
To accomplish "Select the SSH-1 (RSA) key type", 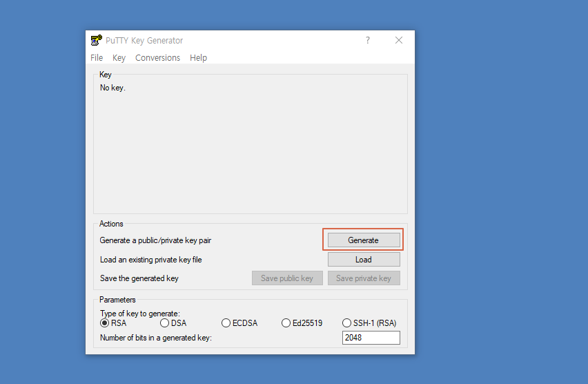I will (x=369, y=323).
